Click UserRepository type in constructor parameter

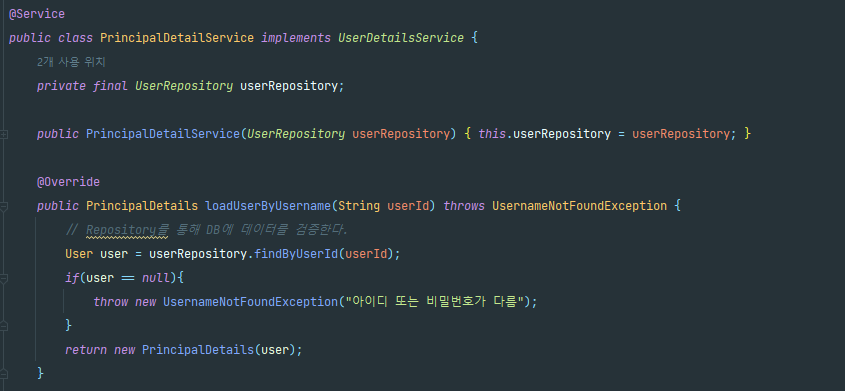pos(296,134)
